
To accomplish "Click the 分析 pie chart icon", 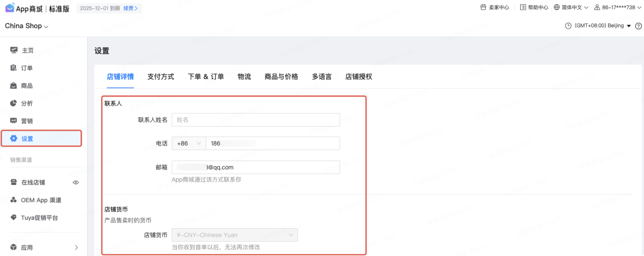I will 13,103.
